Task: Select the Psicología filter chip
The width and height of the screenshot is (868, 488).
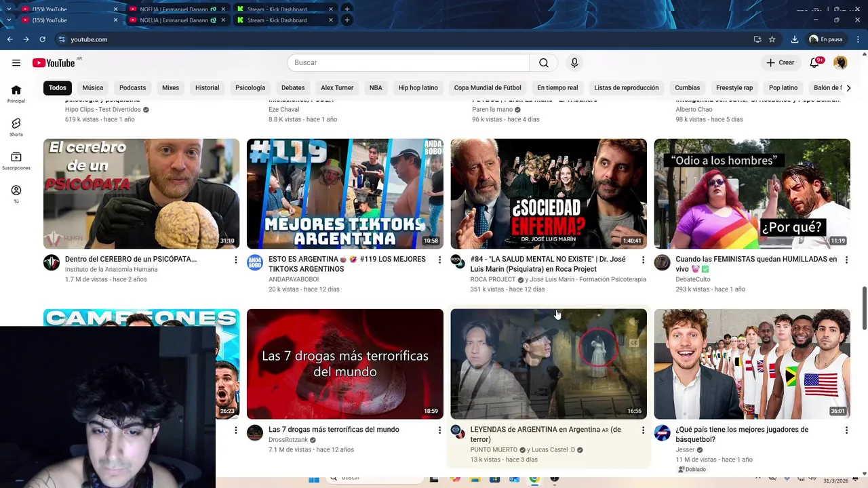Action: point(250,87)
